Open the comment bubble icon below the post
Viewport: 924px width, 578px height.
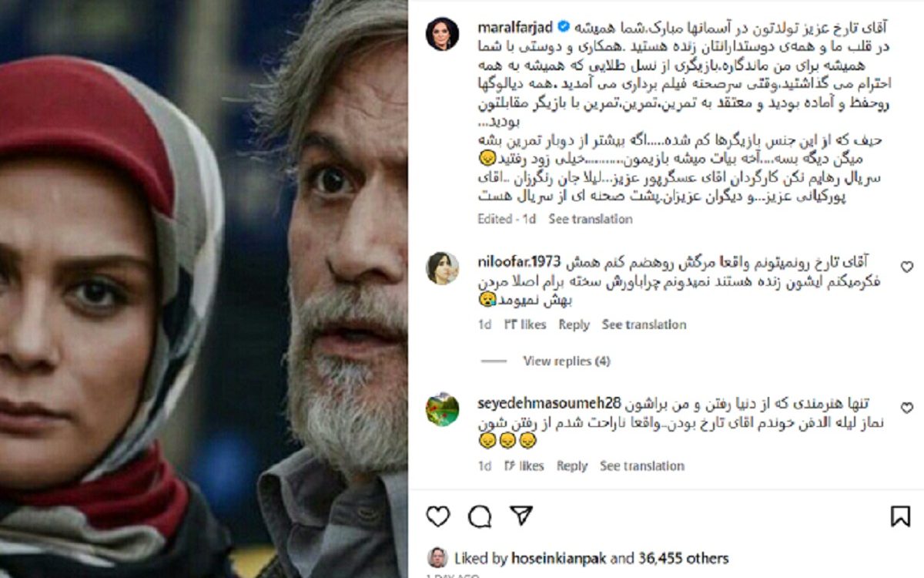click(x=480, y=516)
